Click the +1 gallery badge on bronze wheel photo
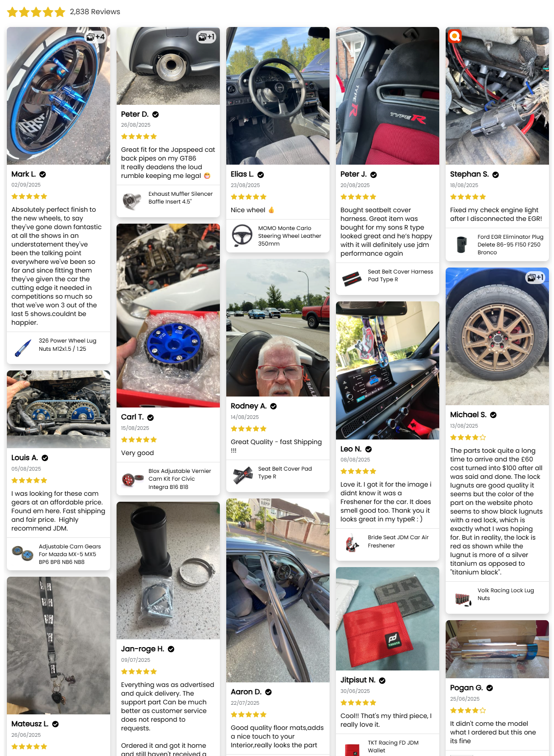This screenshot has height=756, width=554. (535, 278)
